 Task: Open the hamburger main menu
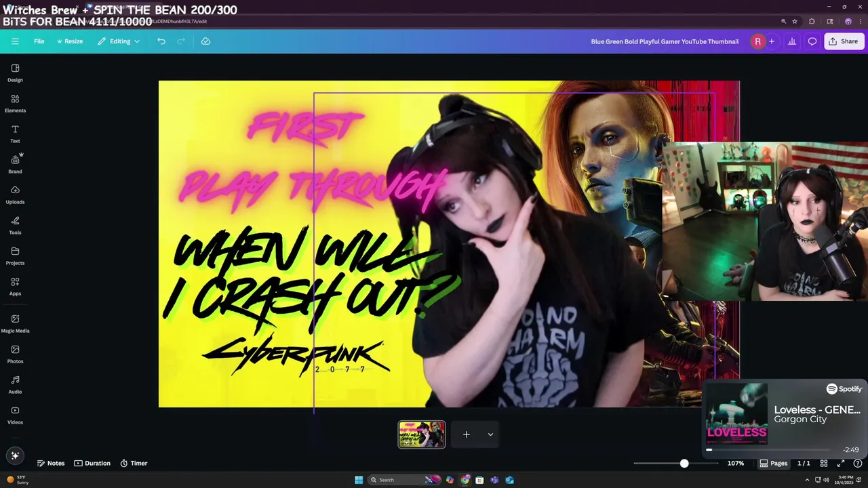click(x=15, y=41)
